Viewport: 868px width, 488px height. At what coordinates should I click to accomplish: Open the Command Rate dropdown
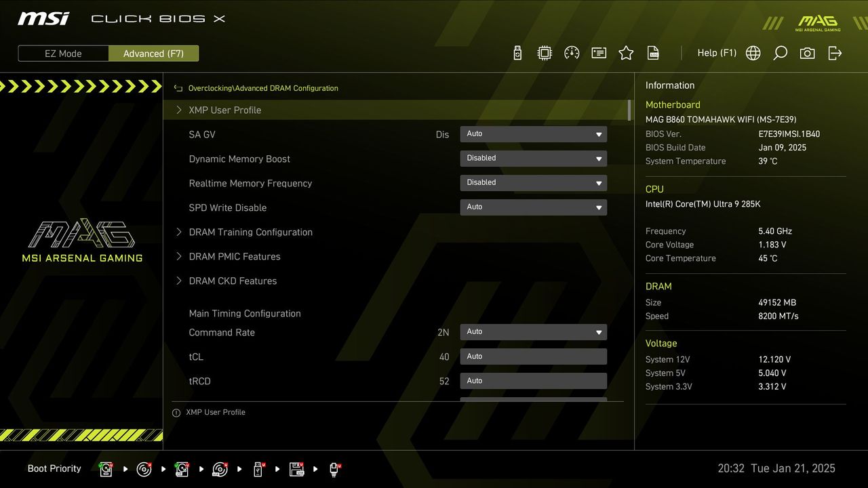(534, 332)
